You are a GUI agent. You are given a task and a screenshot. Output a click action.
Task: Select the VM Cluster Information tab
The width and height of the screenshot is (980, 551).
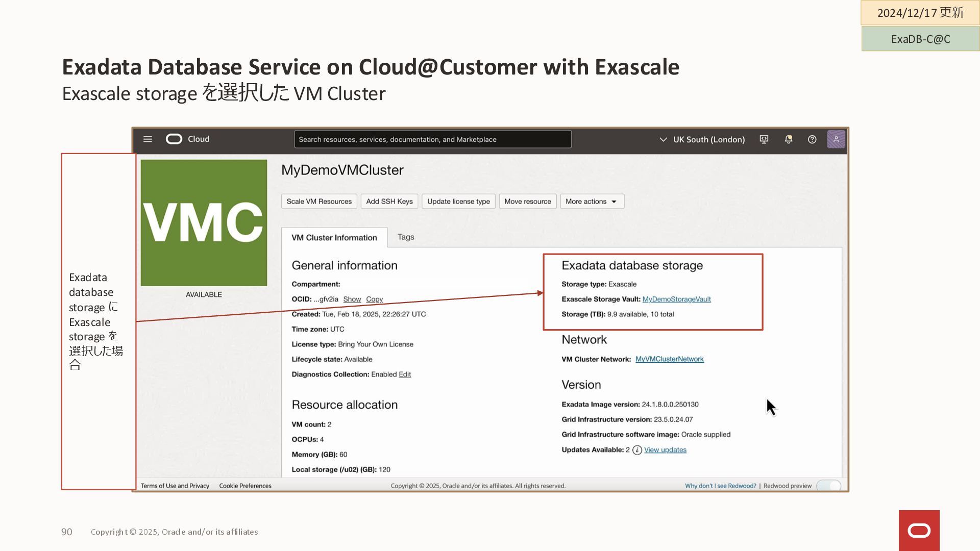point(334,237)
